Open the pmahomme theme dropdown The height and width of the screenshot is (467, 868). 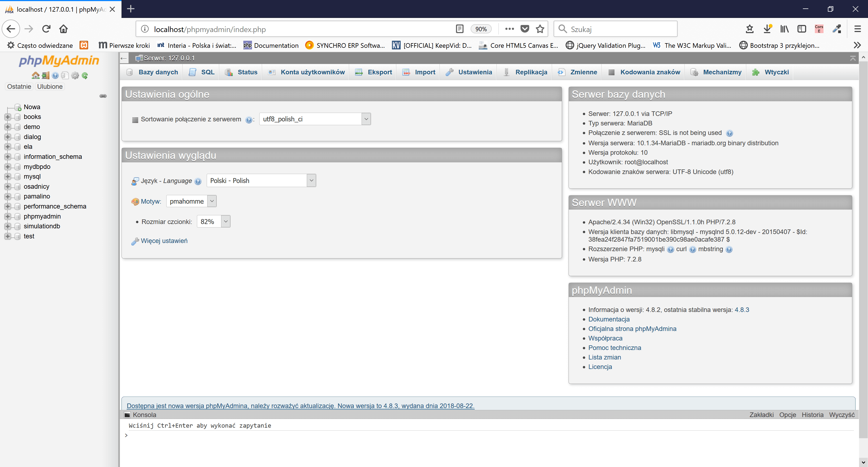tap(191, 201)
